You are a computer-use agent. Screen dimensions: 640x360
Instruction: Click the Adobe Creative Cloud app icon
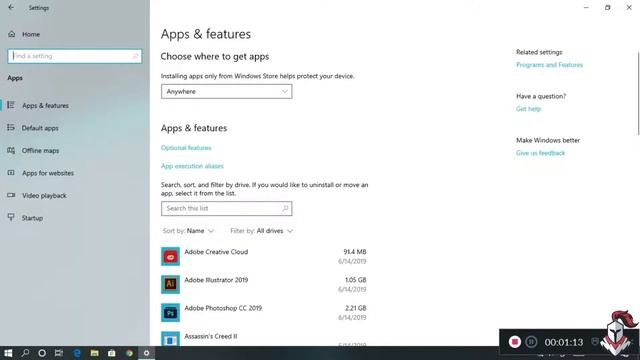point(170,256)
